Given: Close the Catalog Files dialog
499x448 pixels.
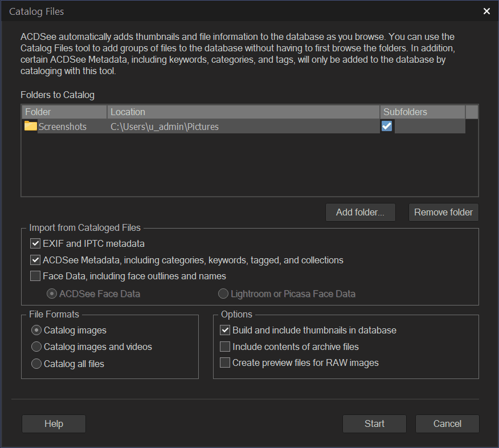Looking at the screenshot, I should pos(486,11).
